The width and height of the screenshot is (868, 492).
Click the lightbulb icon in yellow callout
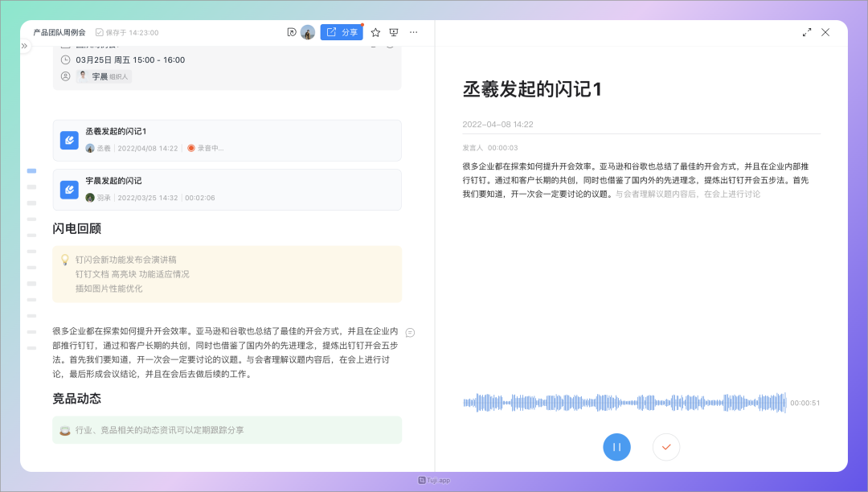65,260
